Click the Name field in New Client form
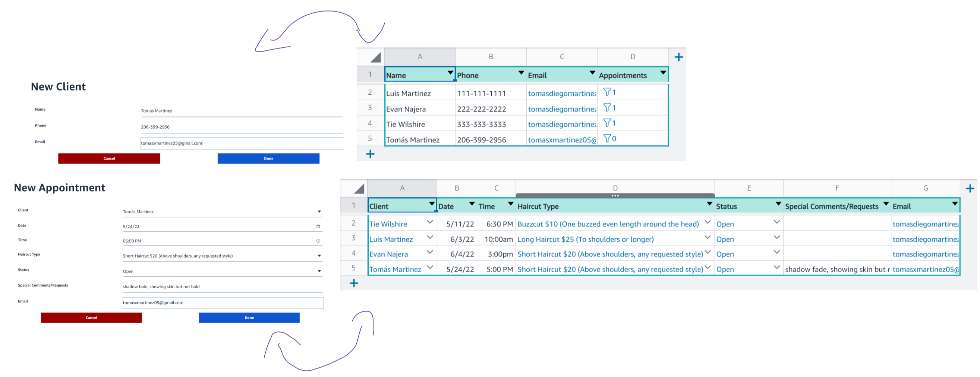The image size is (980, 377). (x=242, y=111)
